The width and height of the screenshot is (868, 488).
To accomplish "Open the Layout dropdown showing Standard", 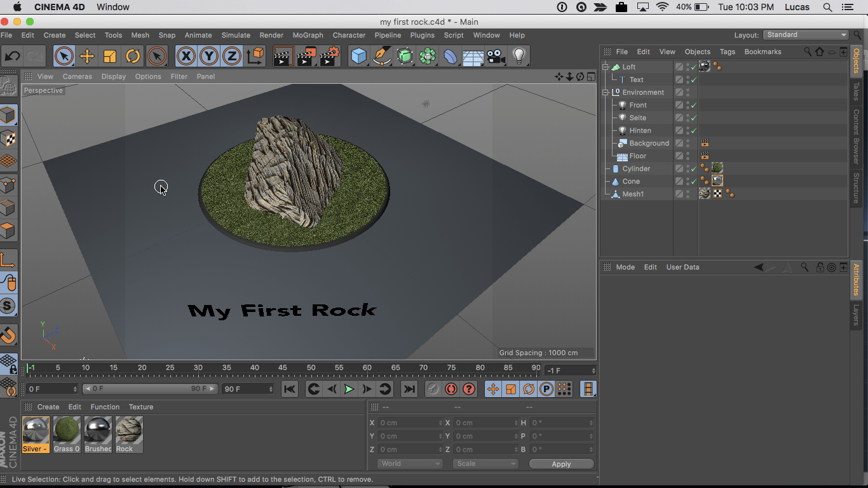I will pyautogui.click(x=806, y=35).
